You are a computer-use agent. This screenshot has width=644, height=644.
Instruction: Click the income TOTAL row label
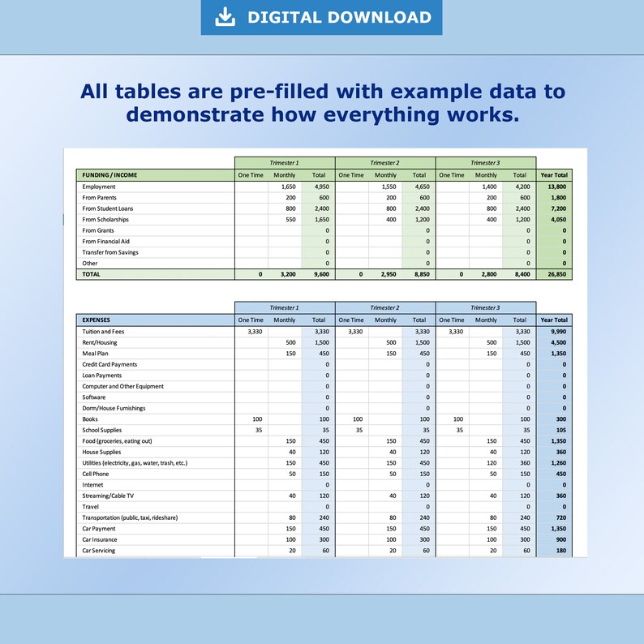[x=91, y=274]
